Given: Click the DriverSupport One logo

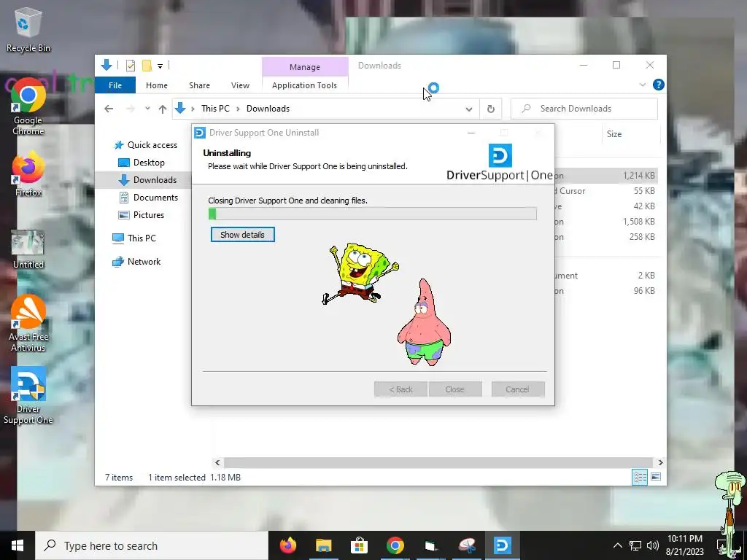Looking at the screenshot, I should 499,163.
